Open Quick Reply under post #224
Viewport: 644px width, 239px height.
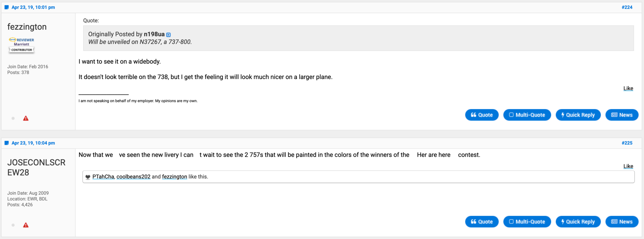pyautogui.click(x=578, y=115)
